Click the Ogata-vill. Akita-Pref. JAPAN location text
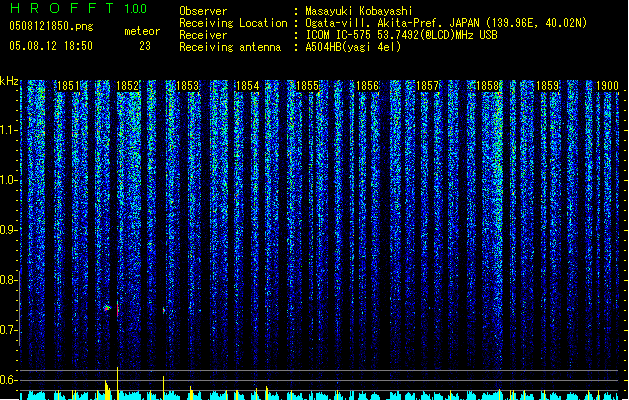The height and width of the screenshot is (400, 629). (446, 23)
